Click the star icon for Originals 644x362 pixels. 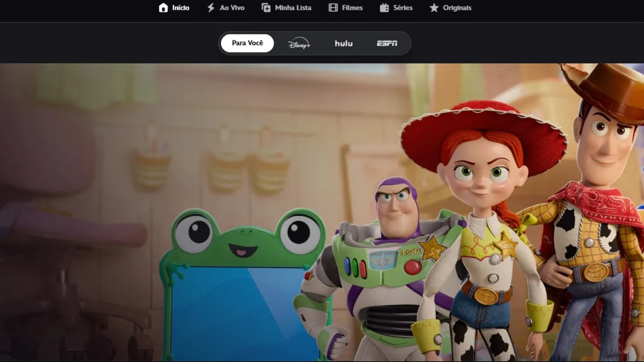coord(434,8)
